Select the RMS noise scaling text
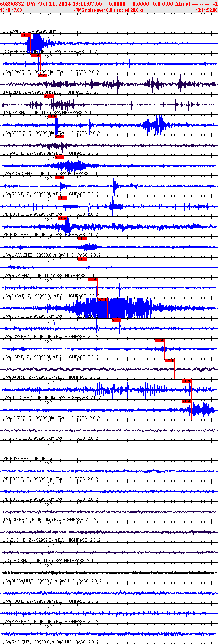Image resolution: width=218 pixels, height=644 pixels. point(108,10)
